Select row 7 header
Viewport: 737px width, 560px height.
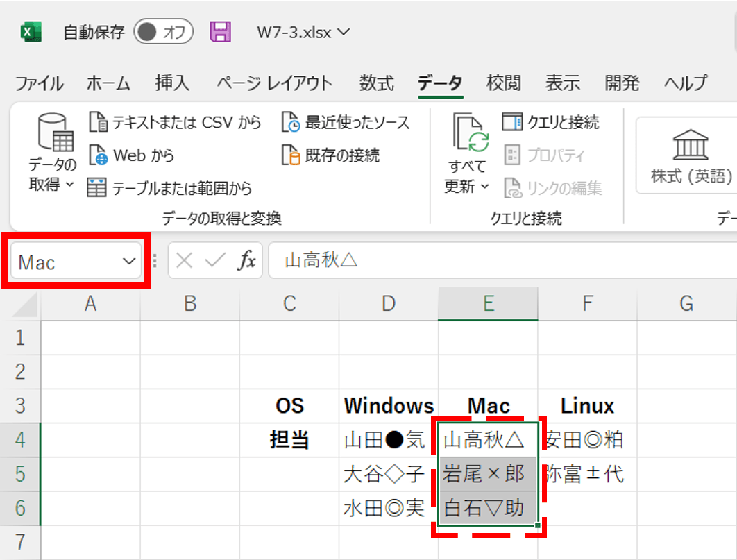coord(20,542)
